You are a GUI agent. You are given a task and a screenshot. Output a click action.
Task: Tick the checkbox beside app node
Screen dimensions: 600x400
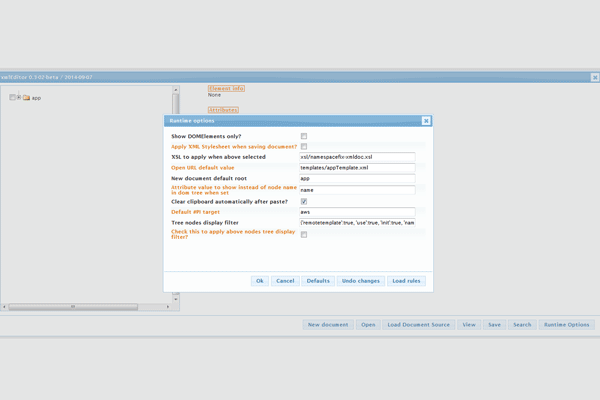12,98
